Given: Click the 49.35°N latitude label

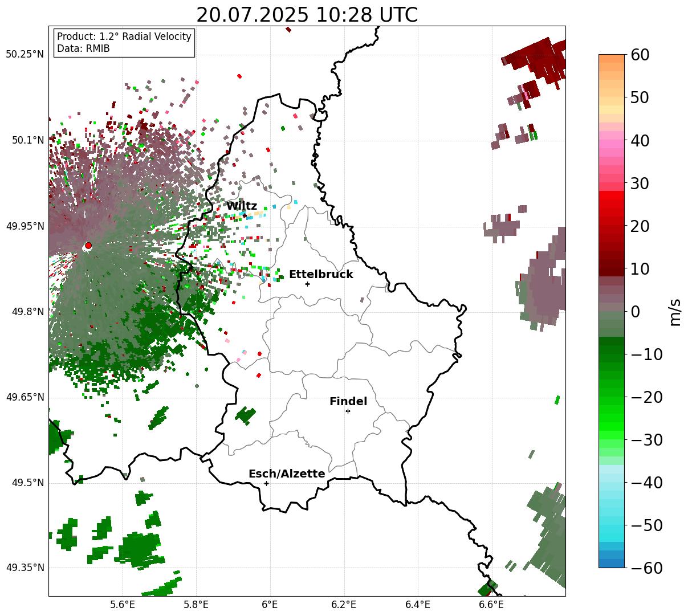Looking at the screenshot, I should (x=25, y=568).
